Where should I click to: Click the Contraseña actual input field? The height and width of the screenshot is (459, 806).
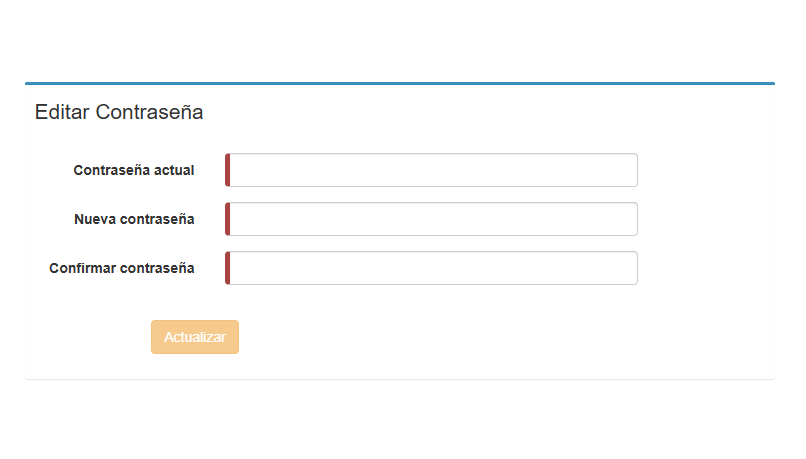click(x=432, y=170)
